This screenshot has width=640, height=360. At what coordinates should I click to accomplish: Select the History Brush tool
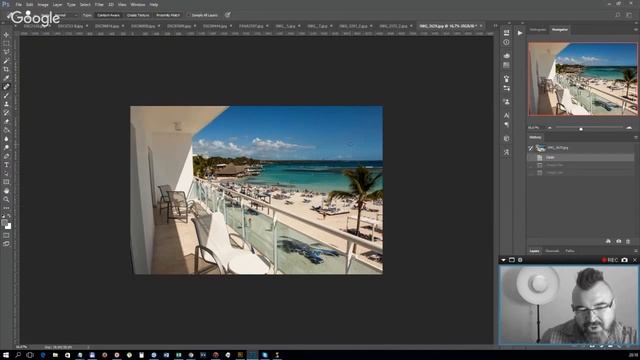[x=6, y=113]
